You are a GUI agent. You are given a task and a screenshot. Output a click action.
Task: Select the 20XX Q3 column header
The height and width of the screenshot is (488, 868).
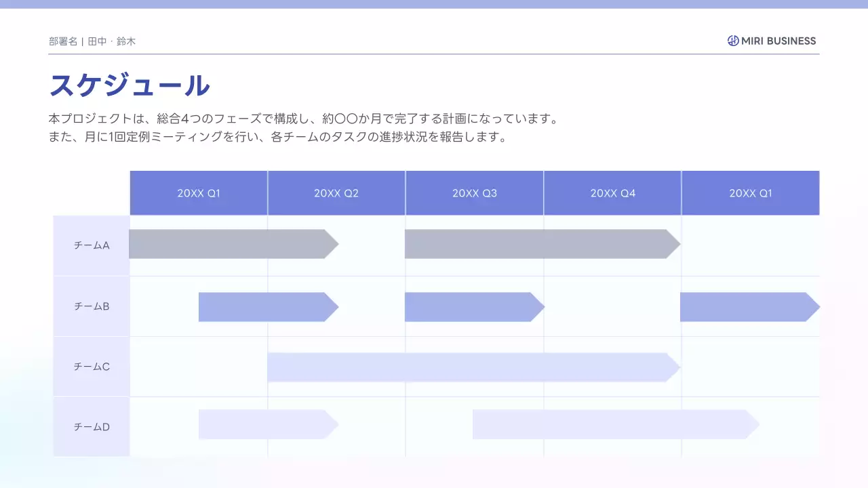474,192
